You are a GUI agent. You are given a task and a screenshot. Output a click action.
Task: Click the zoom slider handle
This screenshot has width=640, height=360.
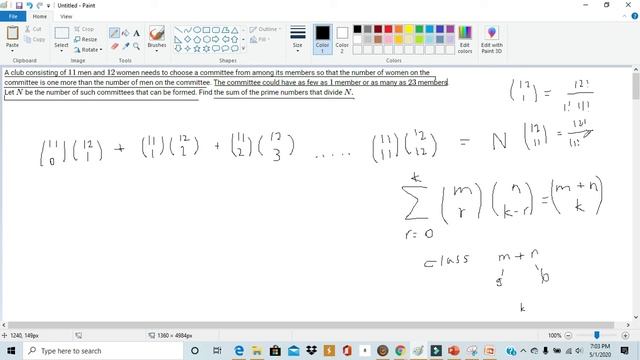(597, 335)
